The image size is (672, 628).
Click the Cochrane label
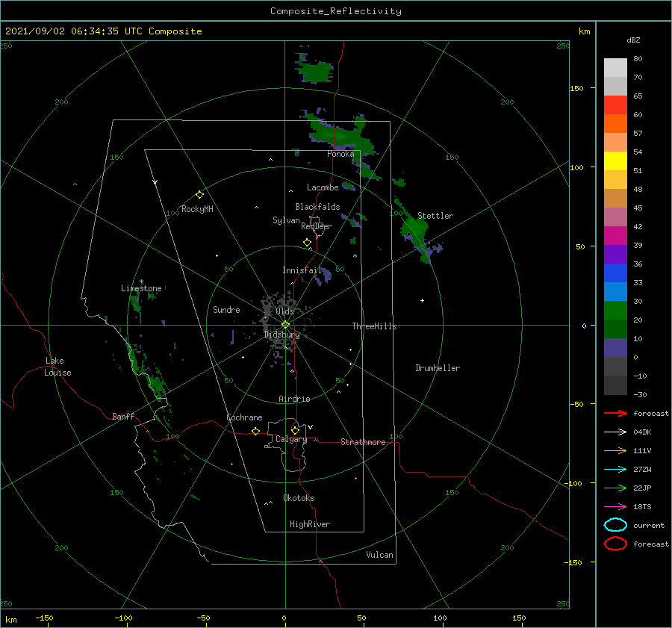244,417
